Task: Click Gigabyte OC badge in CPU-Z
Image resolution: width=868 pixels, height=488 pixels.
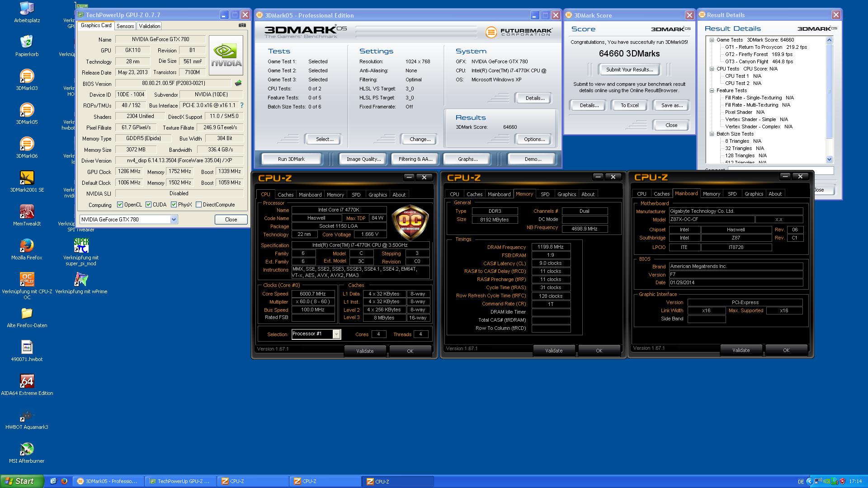Action: 410,221
